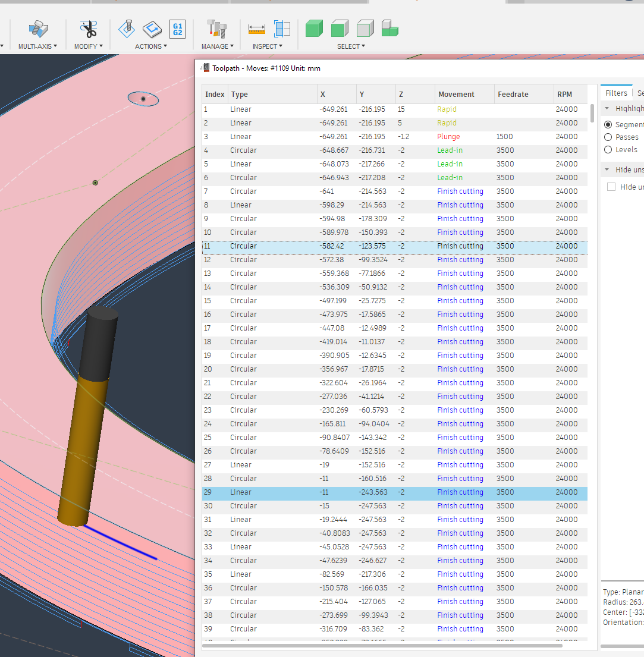The image size is (644, 657).
Task: Open the MANAGE dropdown
Action: point(217,46)
